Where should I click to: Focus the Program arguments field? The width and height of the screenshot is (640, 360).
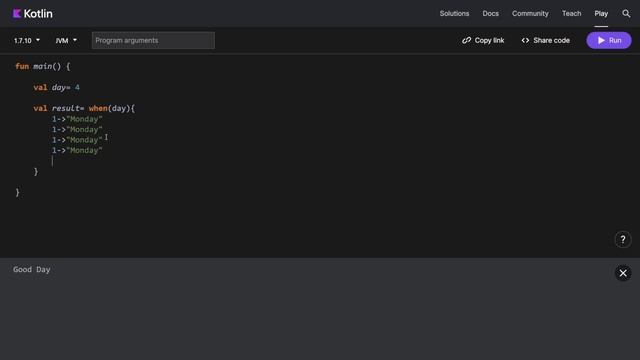[153, 40]
